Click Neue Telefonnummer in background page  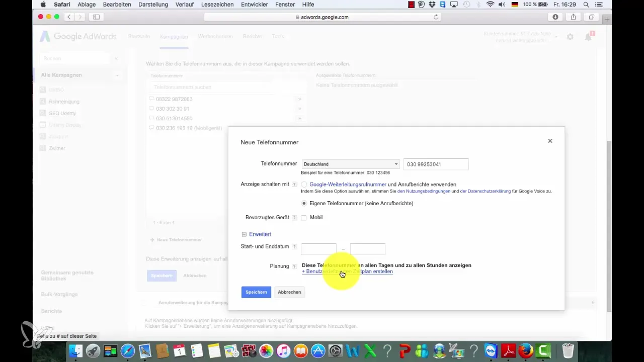[x=176, y=240]
